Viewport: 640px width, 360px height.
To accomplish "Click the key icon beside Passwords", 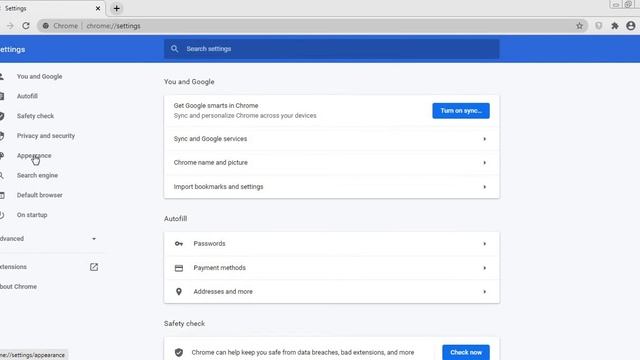I will [x=179, y=244].
